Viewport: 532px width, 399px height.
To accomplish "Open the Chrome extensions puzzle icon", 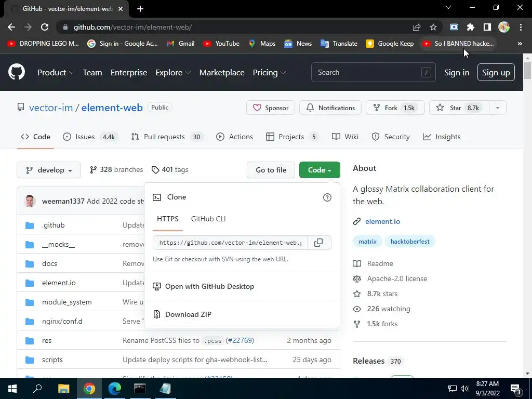I will pos(470,27).
